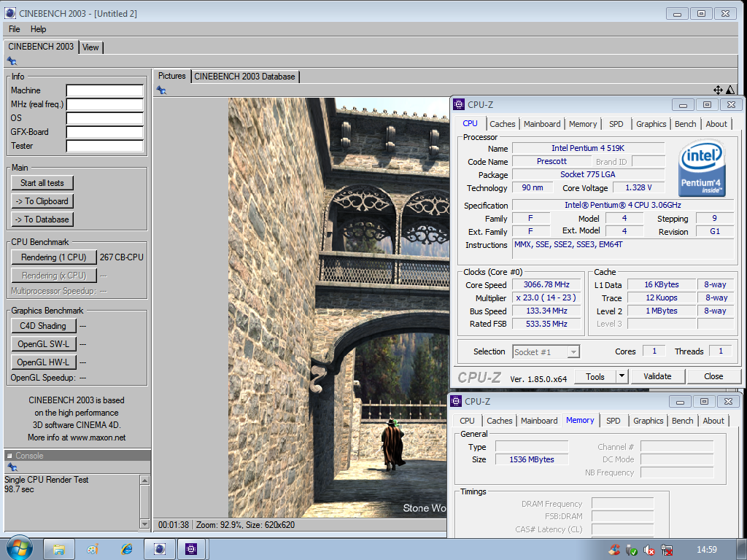Open the Tools dropdown arrow in CPU-Z
Viewport: 747px width, 560px height.
tap(622, 376)
